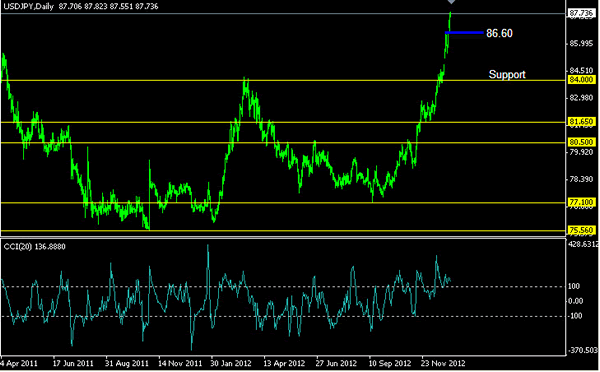Click the 84.510 price scale value
The image size is (600, 372).
pos(581,70)
